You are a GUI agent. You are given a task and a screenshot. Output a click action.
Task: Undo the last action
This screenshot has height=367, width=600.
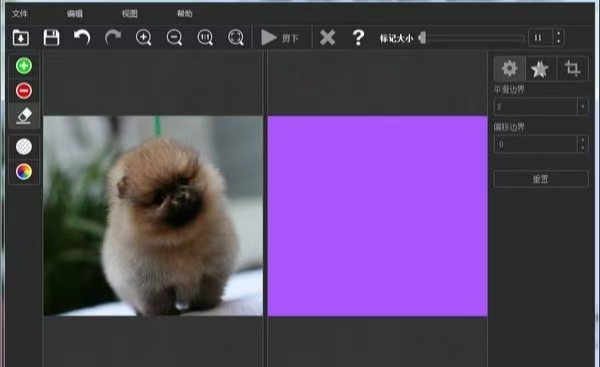coord(82,38)
